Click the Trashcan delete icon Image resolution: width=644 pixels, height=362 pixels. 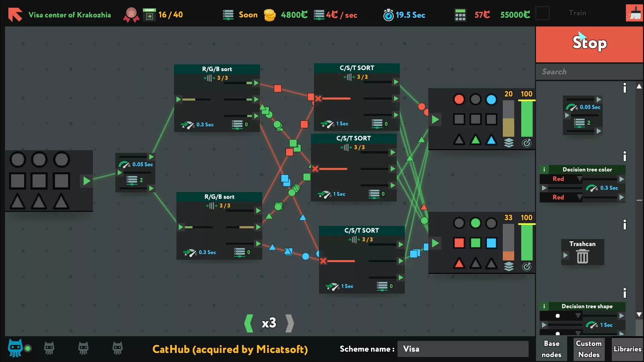point(582,256)
